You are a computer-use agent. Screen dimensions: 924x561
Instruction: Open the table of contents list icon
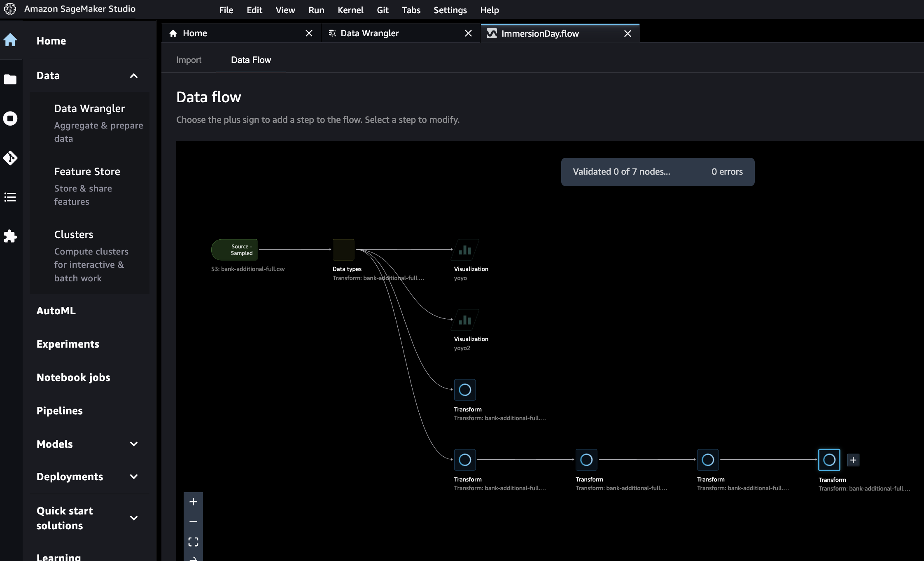[10, 197]
